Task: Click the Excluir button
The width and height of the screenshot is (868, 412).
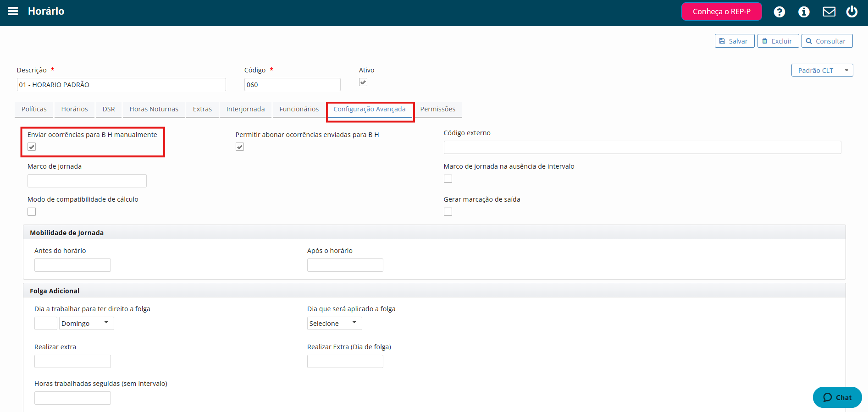Action: tap(778, 41)
